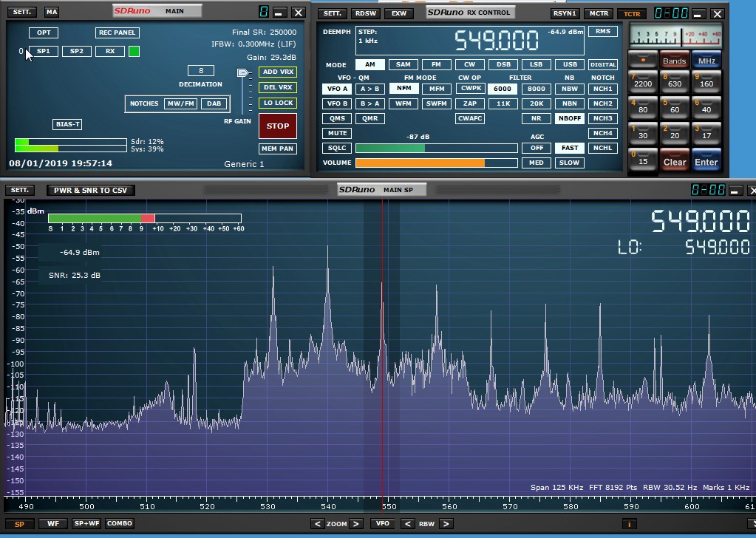
Task: Select the 6000 filter width
Action: (503, 89)
